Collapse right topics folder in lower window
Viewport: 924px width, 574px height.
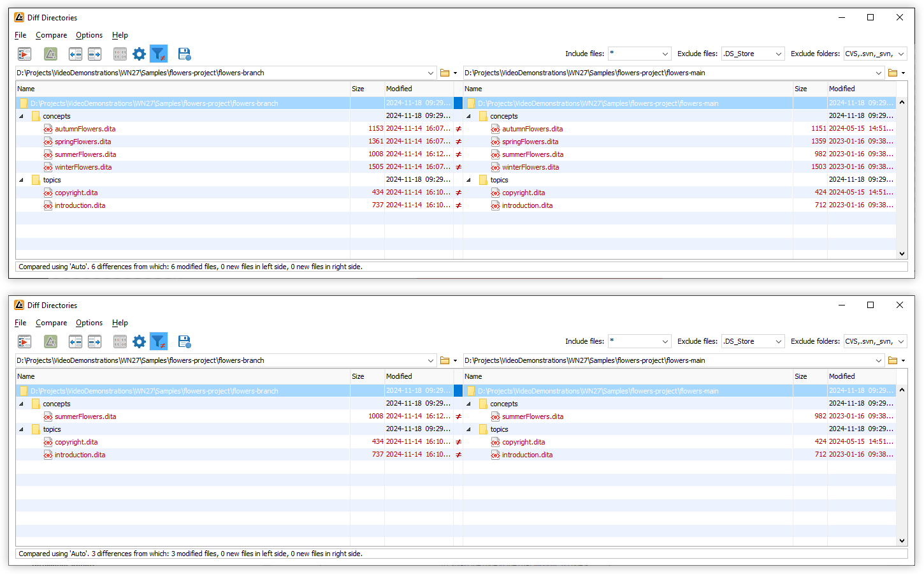point(468,429)
